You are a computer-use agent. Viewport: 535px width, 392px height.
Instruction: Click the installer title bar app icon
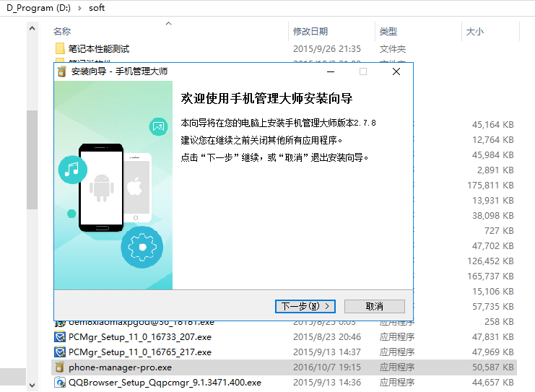62,71
